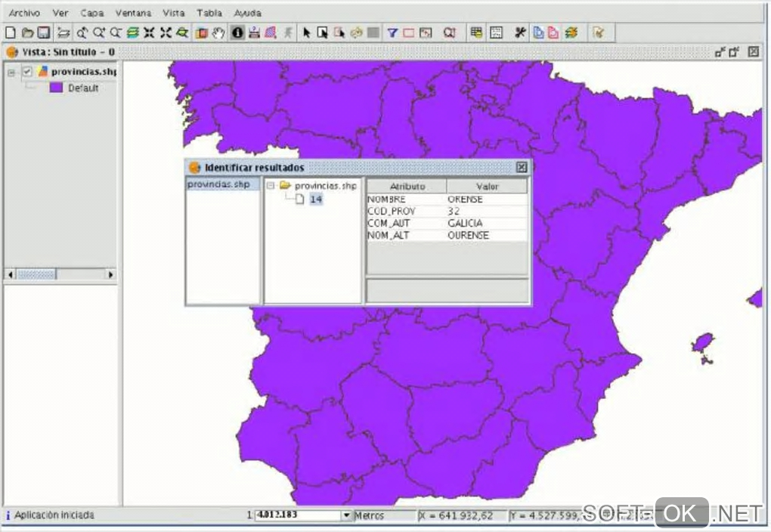The width and height of the screenshot is (771, 532).
Task: Toggle the Information identify tool
Action: click(x=237, y=33)
